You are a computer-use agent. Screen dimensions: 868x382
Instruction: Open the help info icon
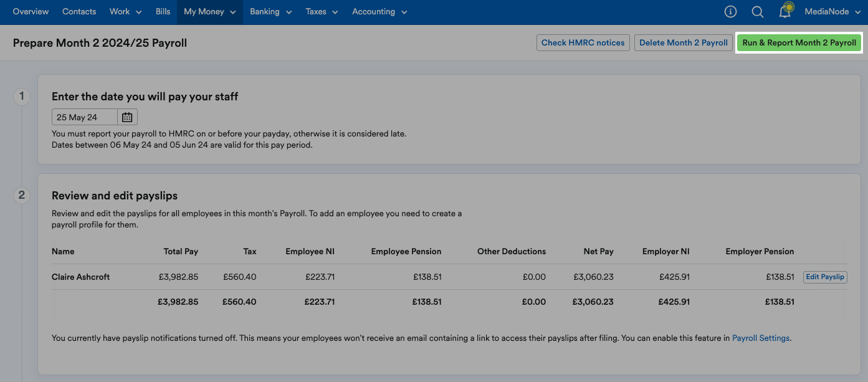(730, 12)
